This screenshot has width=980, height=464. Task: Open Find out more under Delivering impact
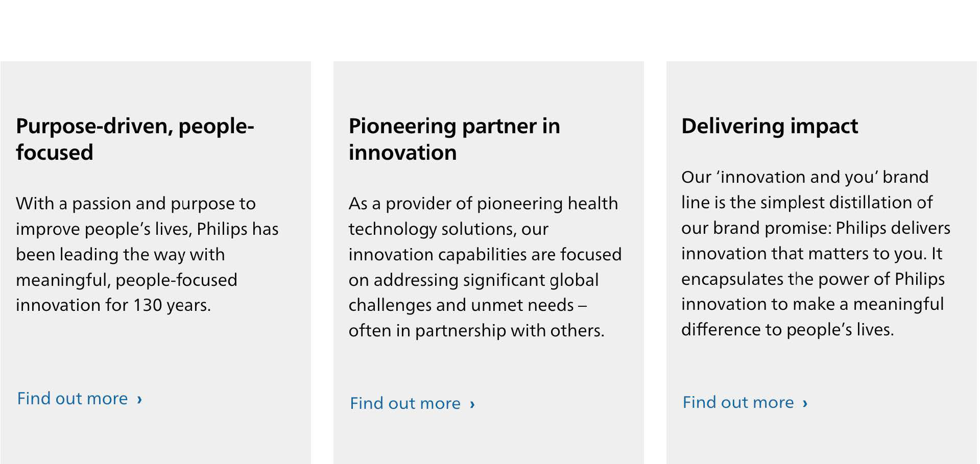tap(738, 402)
